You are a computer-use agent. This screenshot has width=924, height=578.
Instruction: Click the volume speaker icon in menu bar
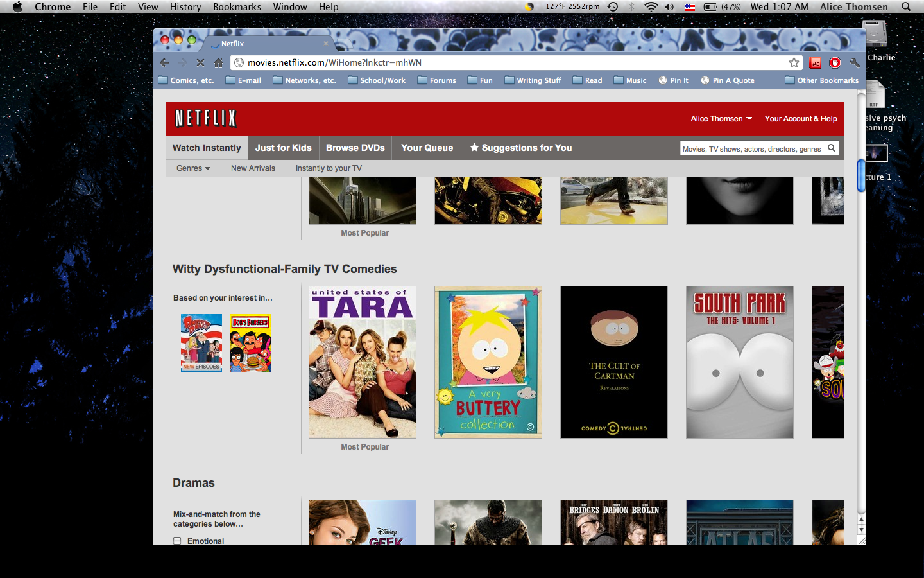coord(669,7)
